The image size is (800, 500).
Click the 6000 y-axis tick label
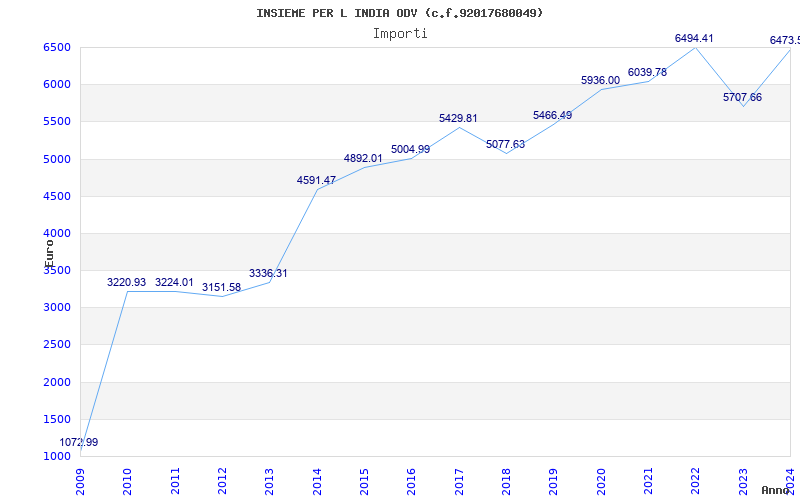[x=57, y=84]
